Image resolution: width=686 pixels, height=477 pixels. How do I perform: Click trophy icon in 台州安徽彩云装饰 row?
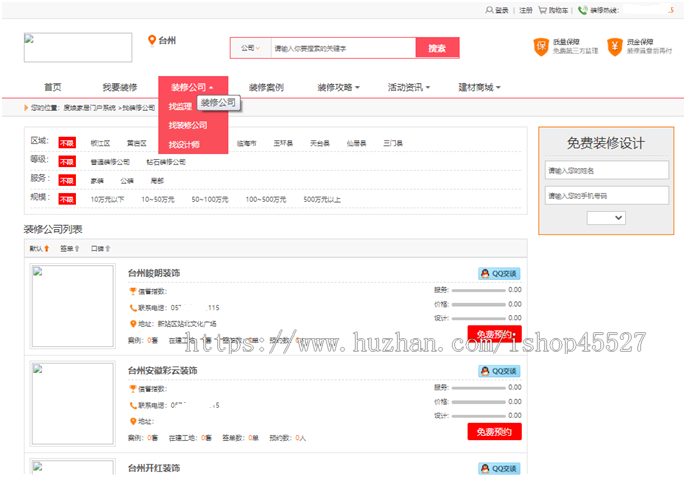point(133,389)
